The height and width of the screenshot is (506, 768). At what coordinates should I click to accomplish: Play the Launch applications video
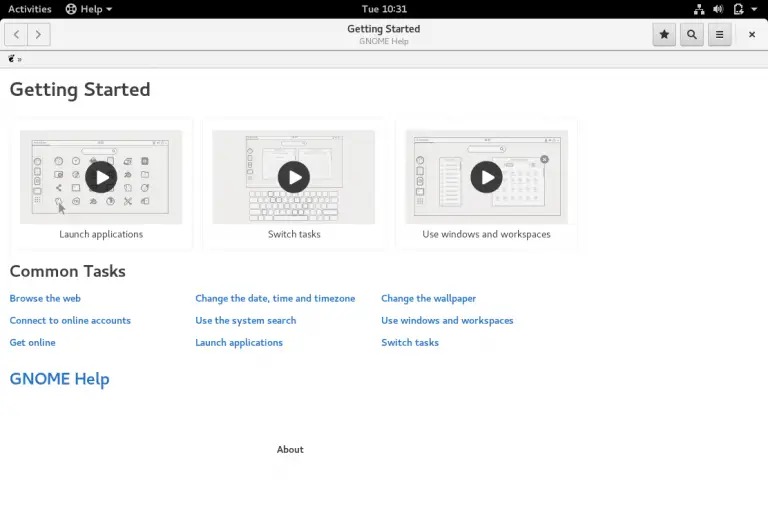click(x=101, y=177)
